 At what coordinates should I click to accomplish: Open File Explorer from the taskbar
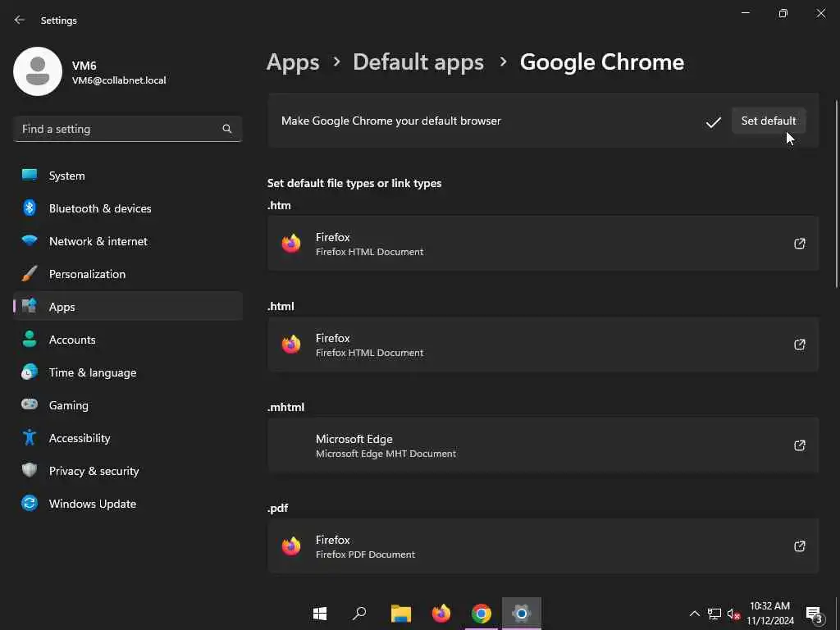(x=400, y=614)
